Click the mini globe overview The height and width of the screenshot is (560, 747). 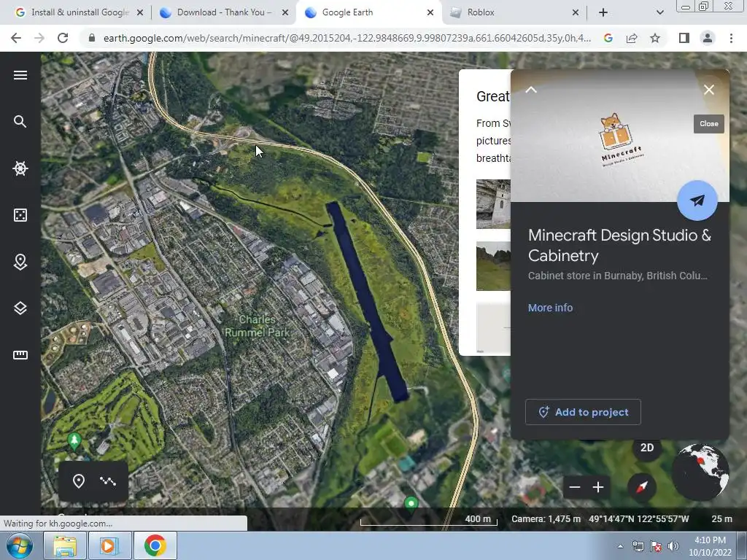(700, 472)
